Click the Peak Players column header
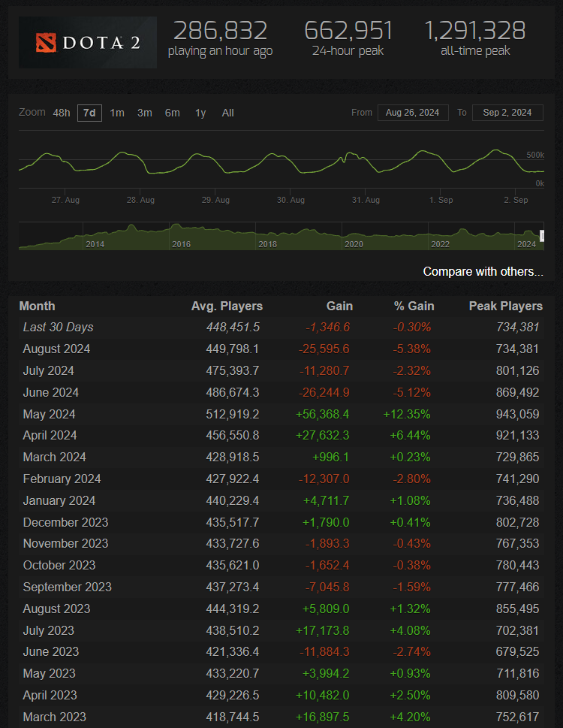This screenshot has height=728, width=563. click(x=505, y=306)
